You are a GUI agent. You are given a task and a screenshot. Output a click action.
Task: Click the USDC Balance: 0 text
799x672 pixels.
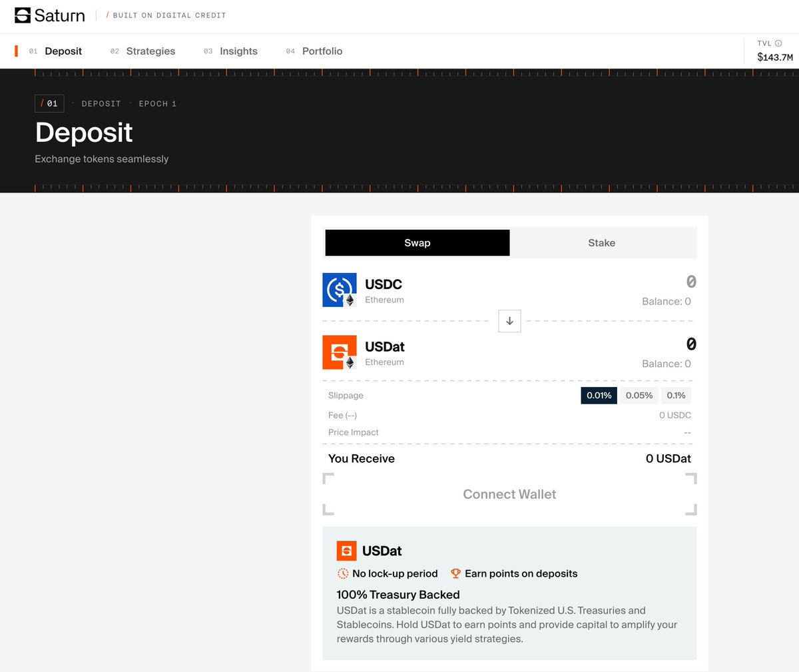pyautogui.click(x=666, y=302)
